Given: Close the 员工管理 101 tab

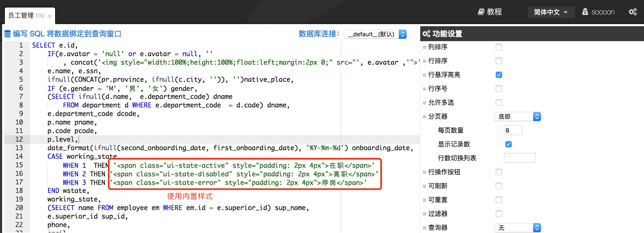Looking at the screenshot, I should click(x=50, y=16).
